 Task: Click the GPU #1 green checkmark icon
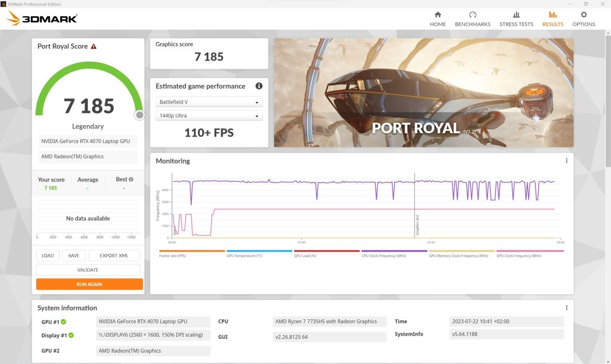coord(63,322)
